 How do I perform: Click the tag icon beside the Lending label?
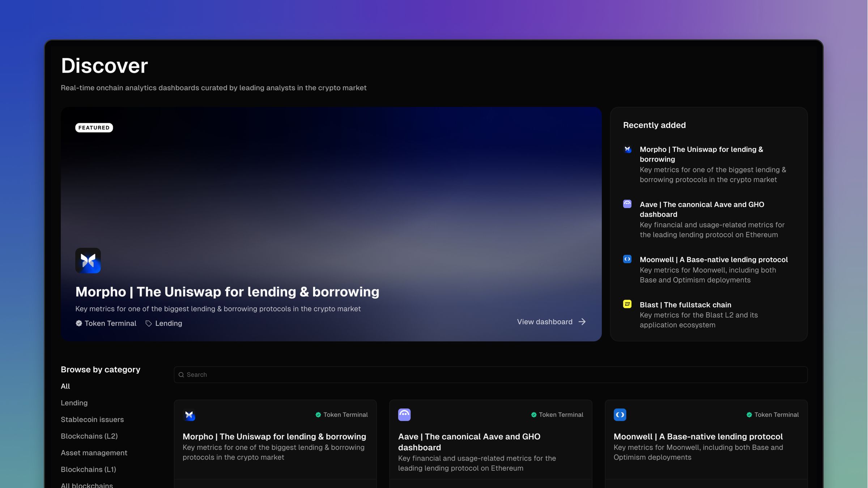[148, 323]
